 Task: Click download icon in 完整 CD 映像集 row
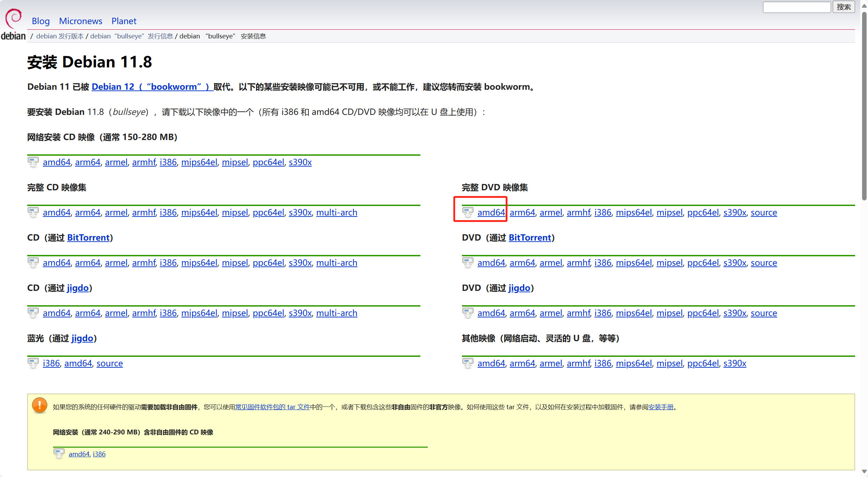coord(33,212)
